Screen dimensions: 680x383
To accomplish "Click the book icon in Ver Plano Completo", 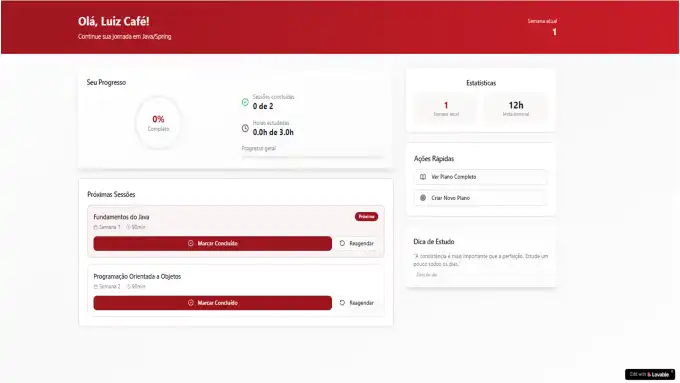I will tap(423, 177).
